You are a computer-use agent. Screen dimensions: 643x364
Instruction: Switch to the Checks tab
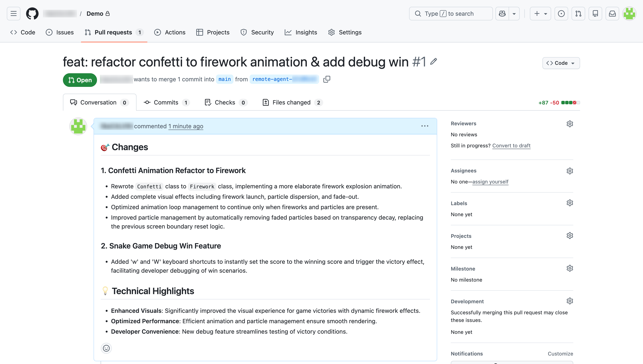pos(226,103)
